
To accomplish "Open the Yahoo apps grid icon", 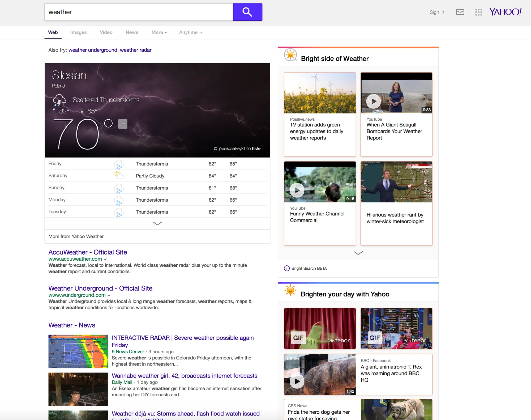I will point(478,12).
